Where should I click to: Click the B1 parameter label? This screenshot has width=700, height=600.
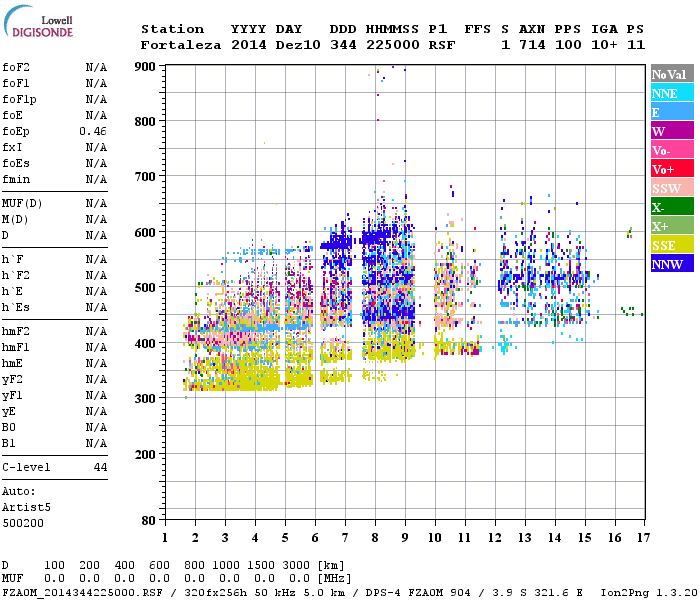[x=9, y=443]
